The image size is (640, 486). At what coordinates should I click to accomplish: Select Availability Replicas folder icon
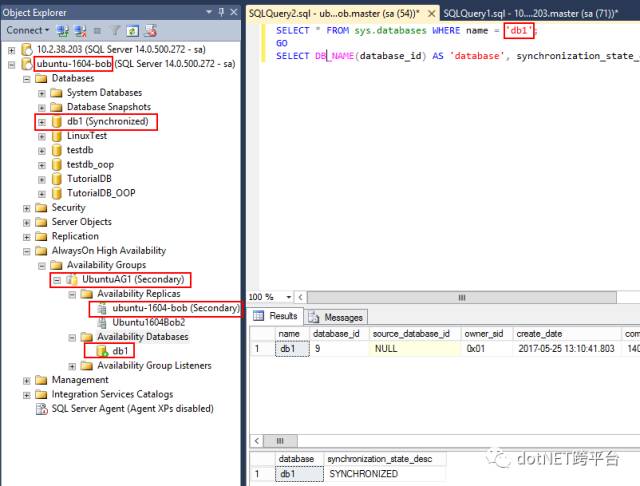[x=87, y=294]
